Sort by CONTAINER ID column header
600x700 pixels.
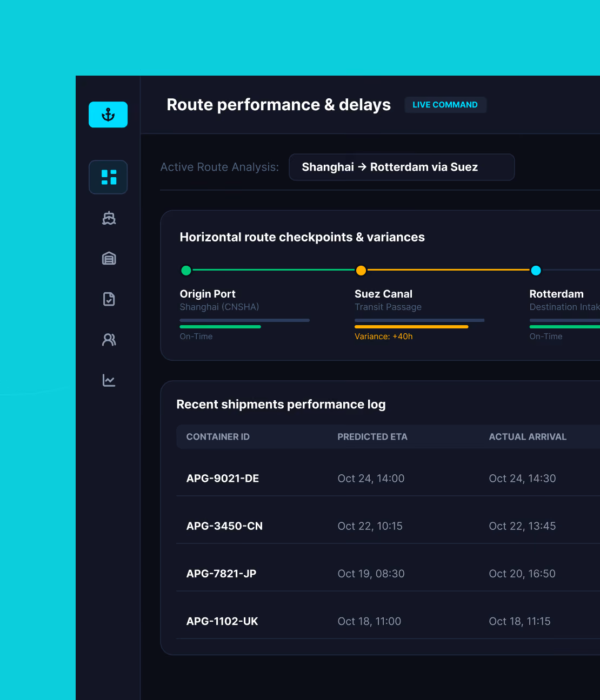218,436
